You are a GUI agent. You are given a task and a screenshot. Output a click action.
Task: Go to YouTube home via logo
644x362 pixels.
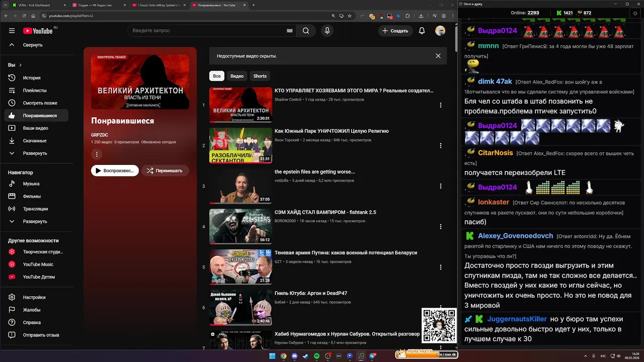38,31
